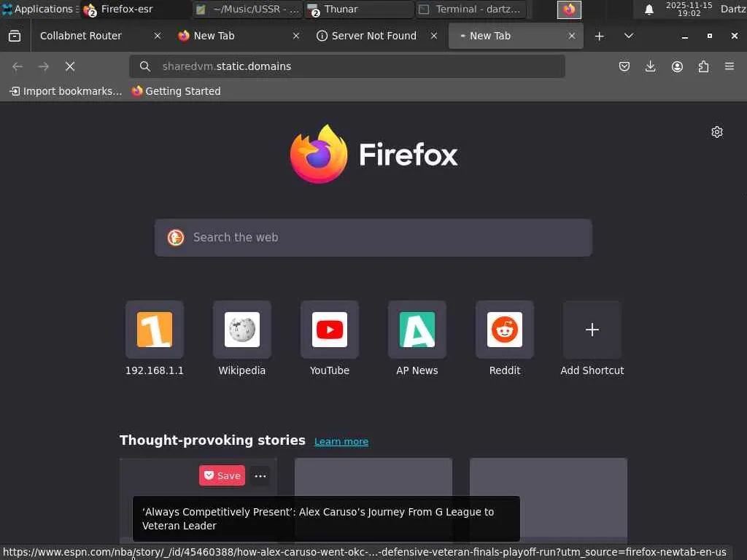
Task: Open the Extensions panel
Action: pyautogui.click(x=703, y=66)
